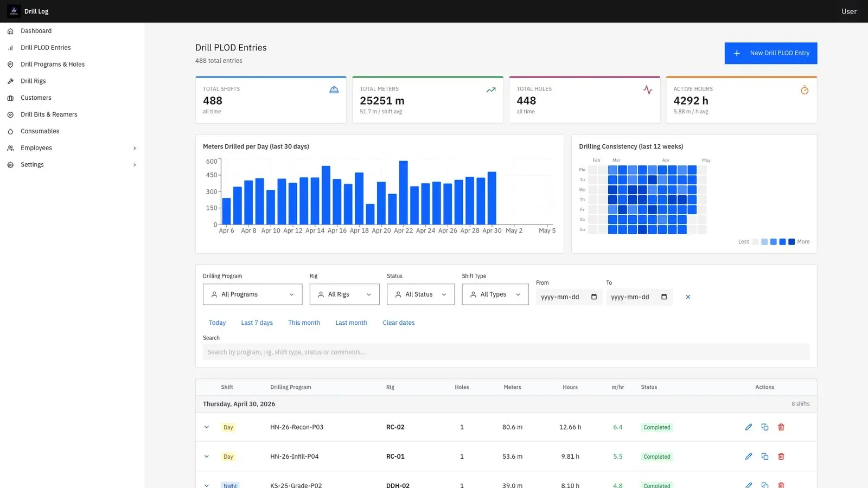
Task: Open the From date calendar picker icon
Action: 594,297
